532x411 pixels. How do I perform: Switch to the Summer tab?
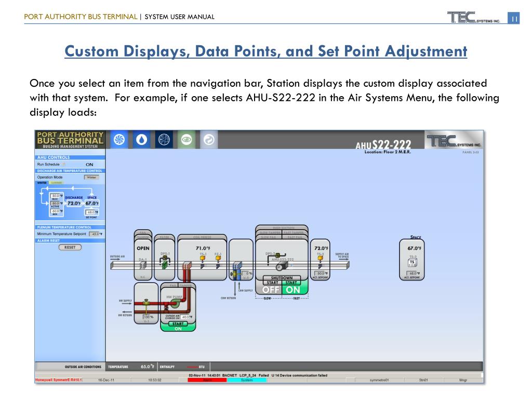pos(56,182)
